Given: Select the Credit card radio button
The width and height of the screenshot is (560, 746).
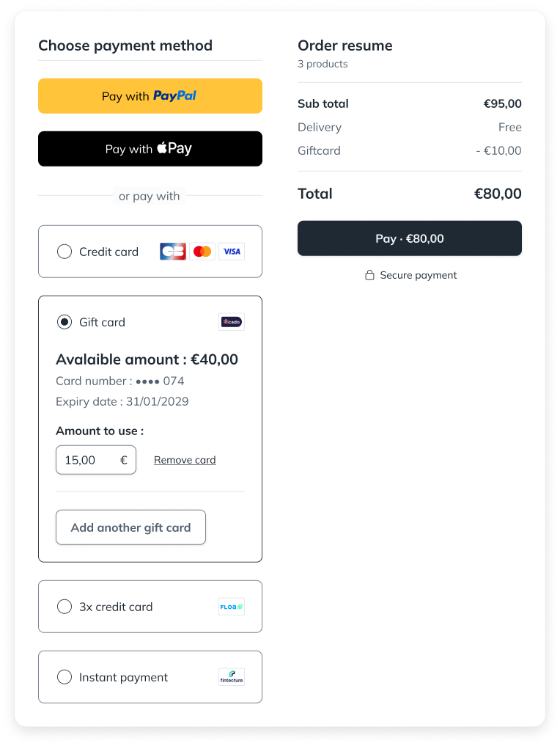Looking at the screenshot, I should 65,252.
